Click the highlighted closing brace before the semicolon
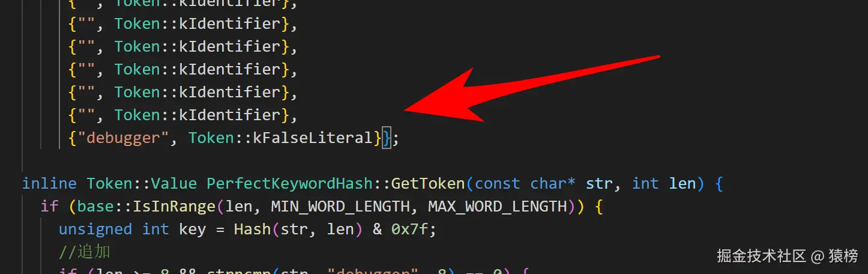This screenshot has height=274, width=868. (387, 138)
